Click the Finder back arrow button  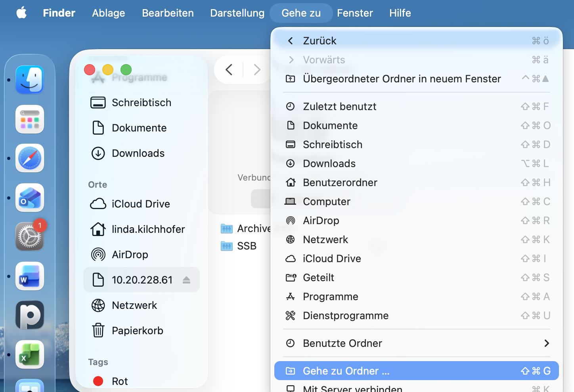(229, 70)
